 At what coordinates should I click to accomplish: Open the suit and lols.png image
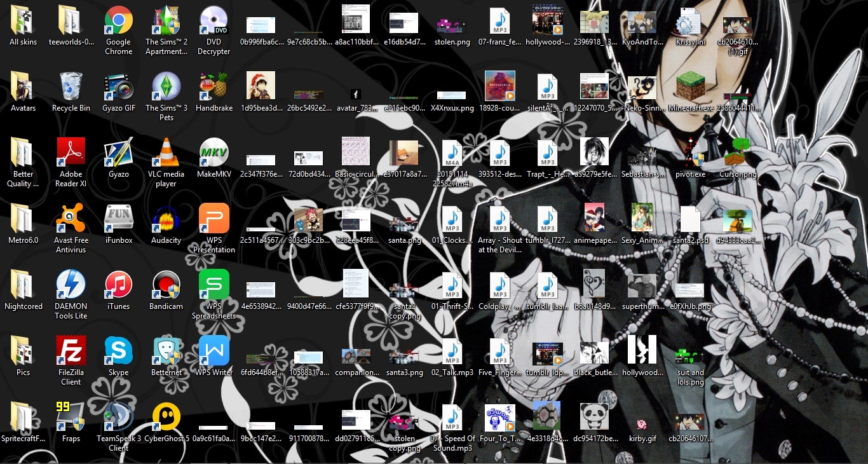coord(690,356)
